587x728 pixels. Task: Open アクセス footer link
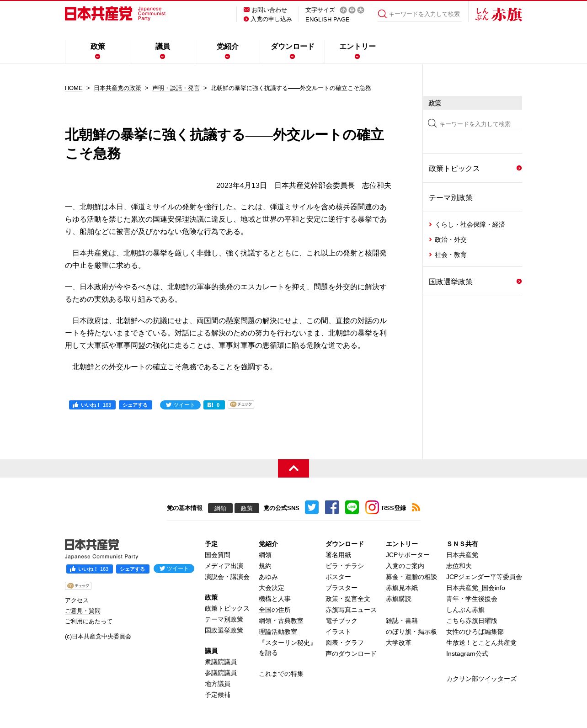click(x=77, y=600)
